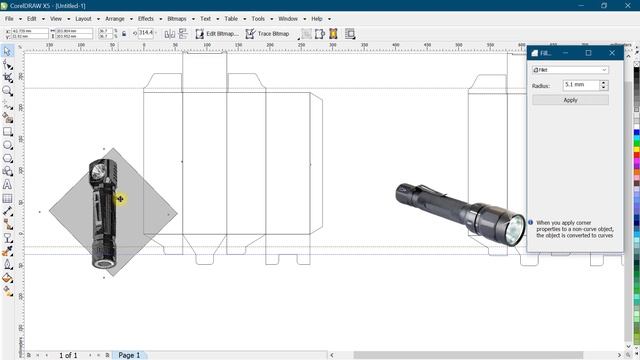Select the Rectangle tool
Image resolution: width=640 pixels, height=360 pixels.
[x=7, y=131]
